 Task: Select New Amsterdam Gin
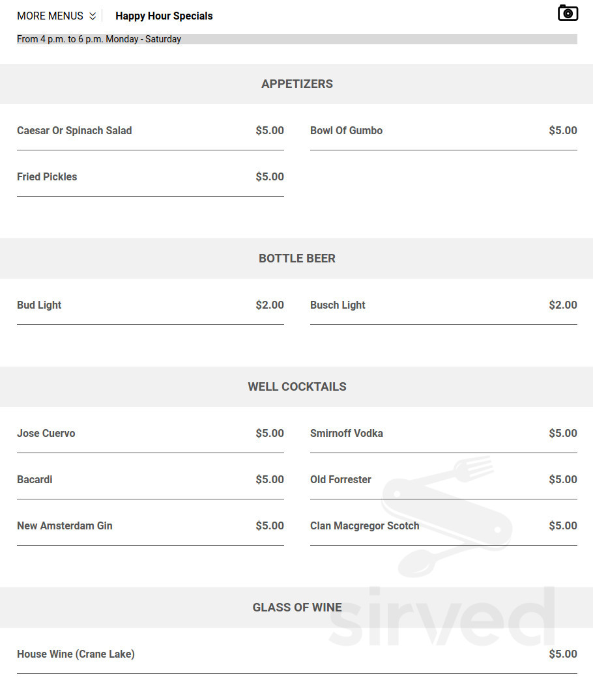(150, 526)
